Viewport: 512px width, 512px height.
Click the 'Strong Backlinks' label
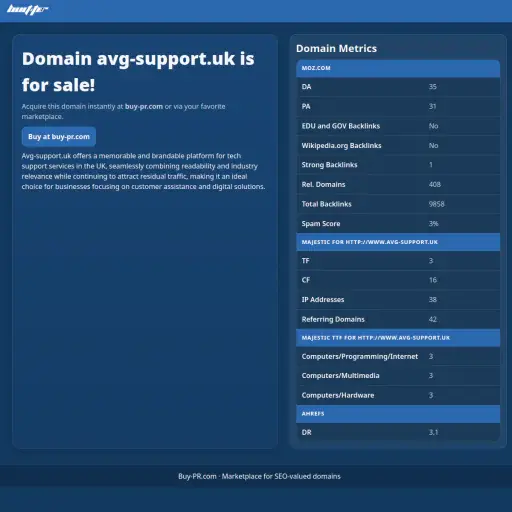point(329,165)
